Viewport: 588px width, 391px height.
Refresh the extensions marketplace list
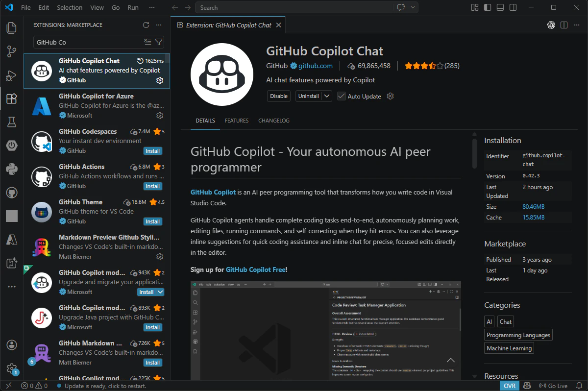pyautogui.click(x=146, y=25)
